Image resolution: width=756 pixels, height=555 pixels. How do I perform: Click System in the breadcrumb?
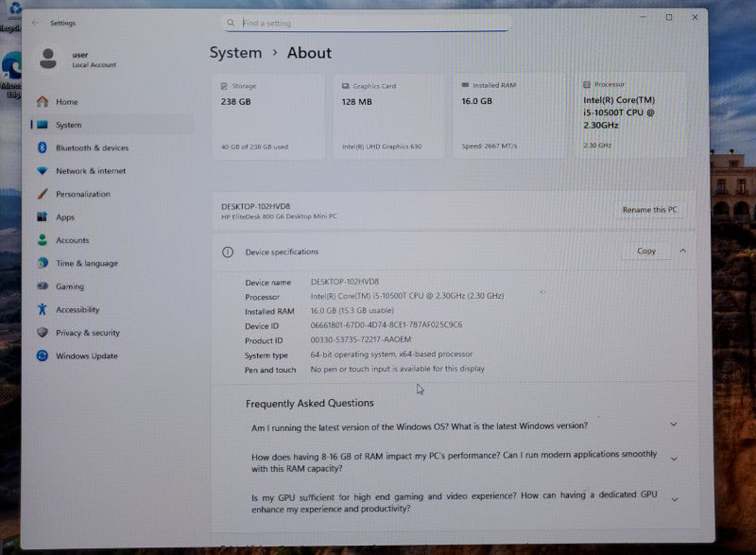[235, 53]
